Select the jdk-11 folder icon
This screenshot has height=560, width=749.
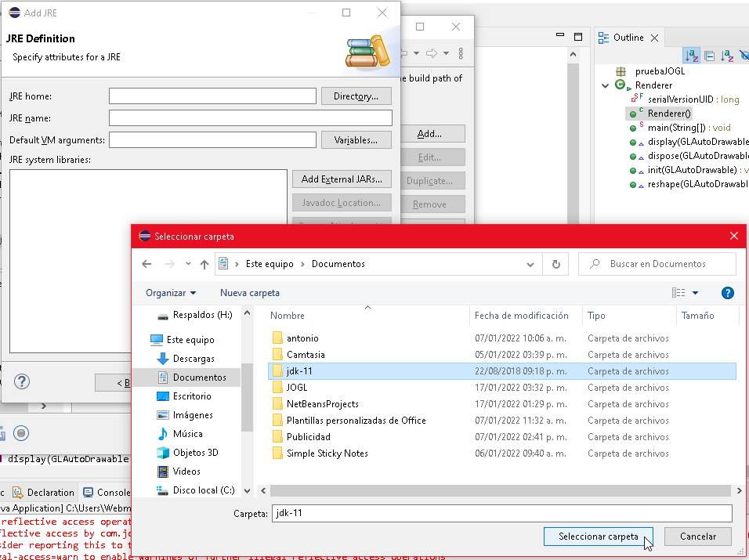click(x=277, y=371)
